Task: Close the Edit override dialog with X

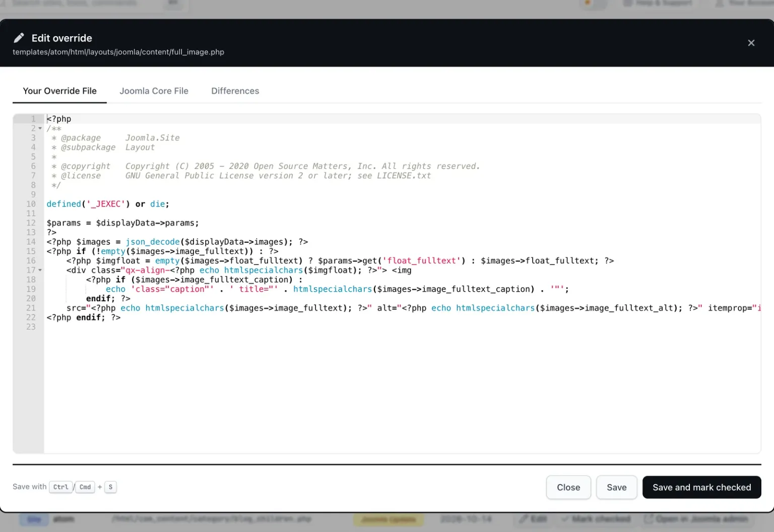Action: tap(751, 43)
